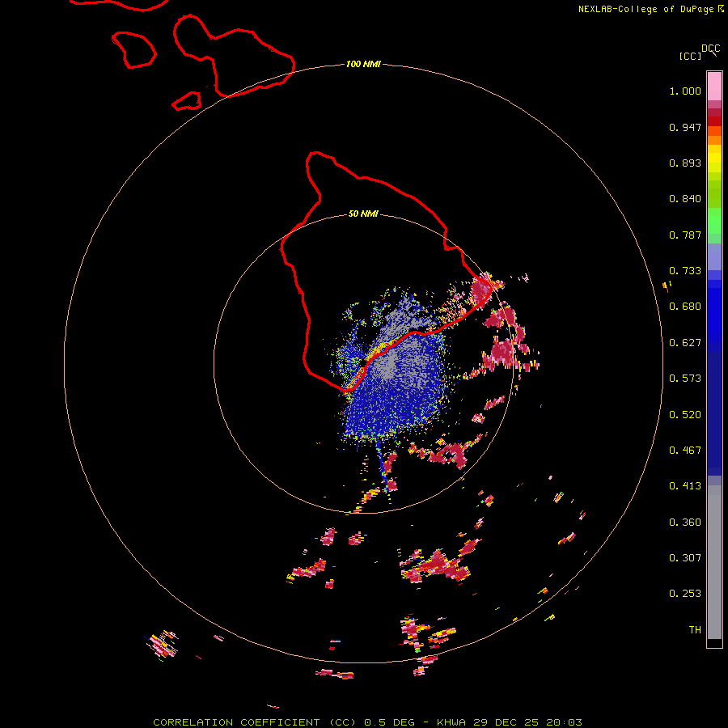
Task: Click the 0.840 scale label
Action: tap(685, 199)
